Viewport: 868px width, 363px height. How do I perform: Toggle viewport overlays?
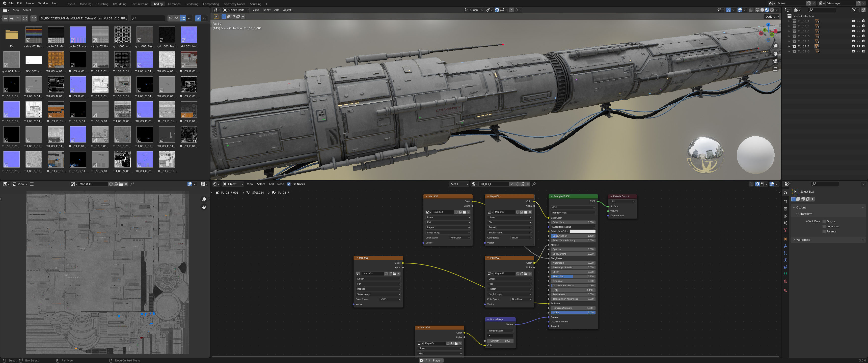pos(740,10)
